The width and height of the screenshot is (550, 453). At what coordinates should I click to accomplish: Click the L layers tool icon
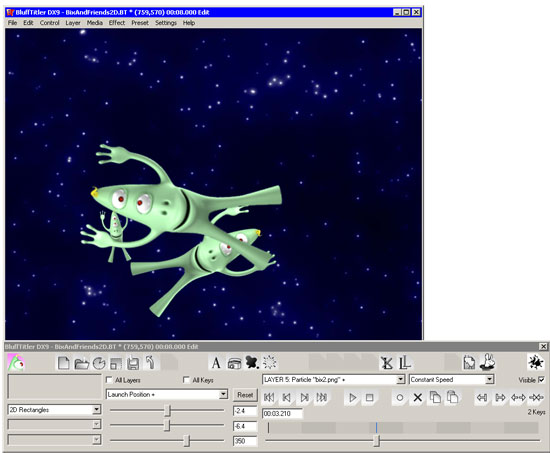404,363
